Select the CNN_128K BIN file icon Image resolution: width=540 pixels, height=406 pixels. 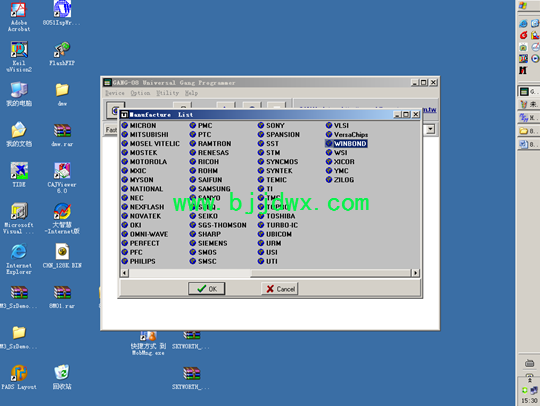tap(62, 256)
